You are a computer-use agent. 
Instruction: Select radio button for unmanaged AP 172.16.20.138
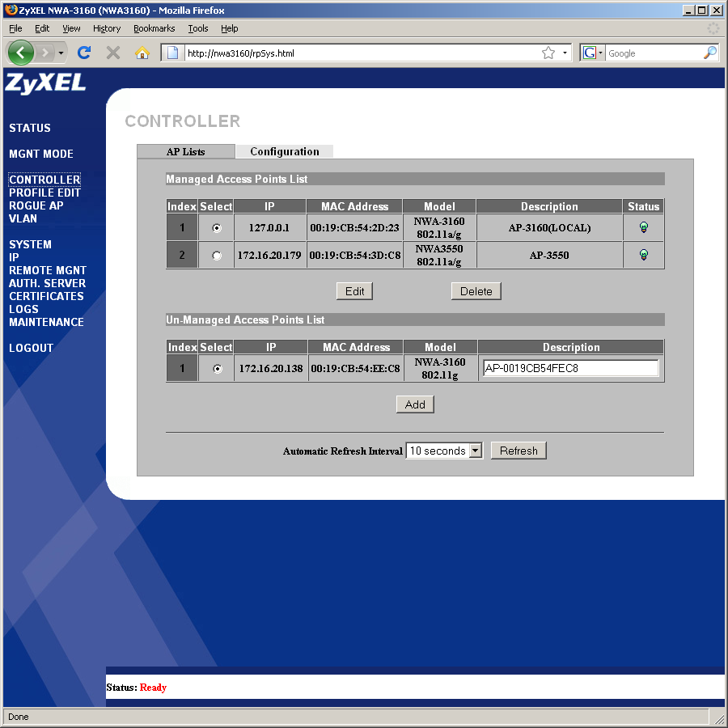pos(218,369)
